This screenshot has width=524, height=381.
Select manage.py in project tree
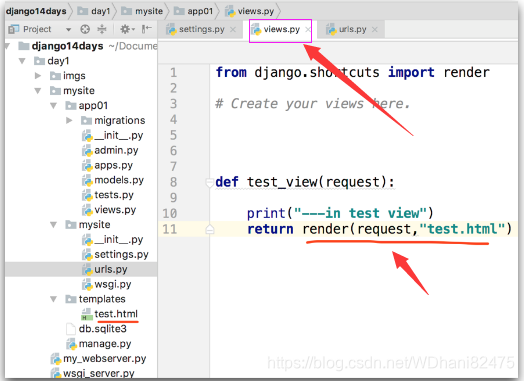click(x=105, y=344)
